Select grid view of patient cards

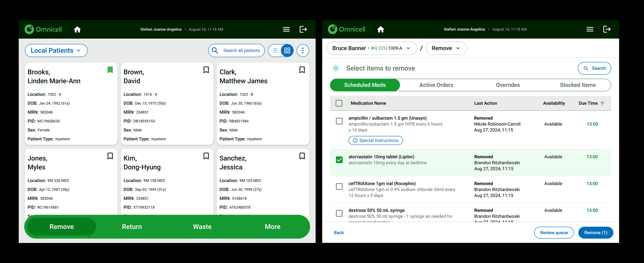pos(287,51)
